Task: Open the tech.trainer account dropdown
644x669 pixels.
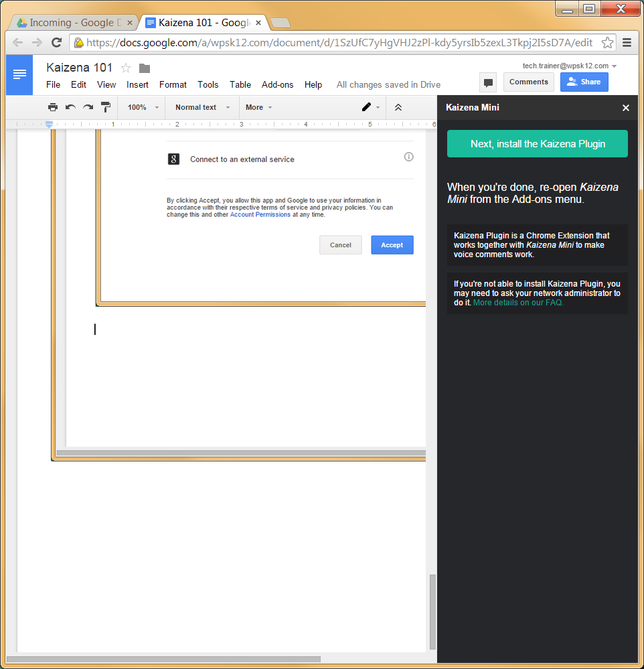Action: (570, 66)
